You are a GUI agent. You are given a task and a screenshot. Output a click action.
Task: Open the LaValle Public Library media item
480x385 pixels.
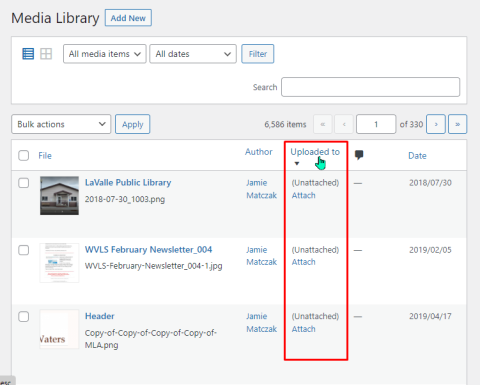coord(128,183)
